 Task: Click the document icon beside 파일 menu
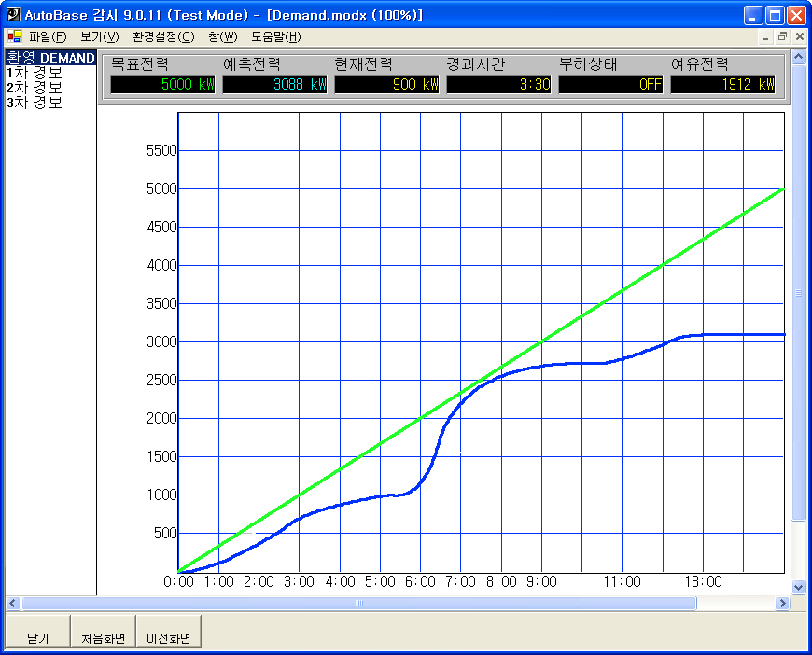pyautogui.click(x=15, y=37)
